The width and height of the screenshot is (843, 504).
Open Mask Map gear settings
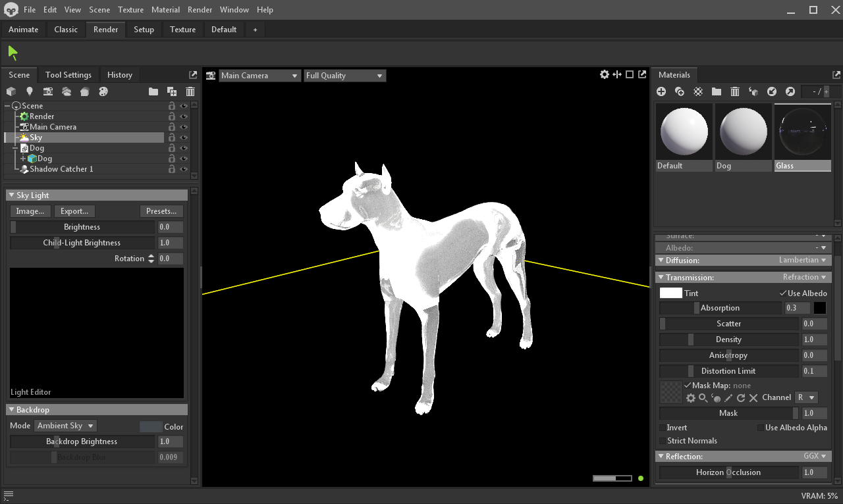(691, 398)
